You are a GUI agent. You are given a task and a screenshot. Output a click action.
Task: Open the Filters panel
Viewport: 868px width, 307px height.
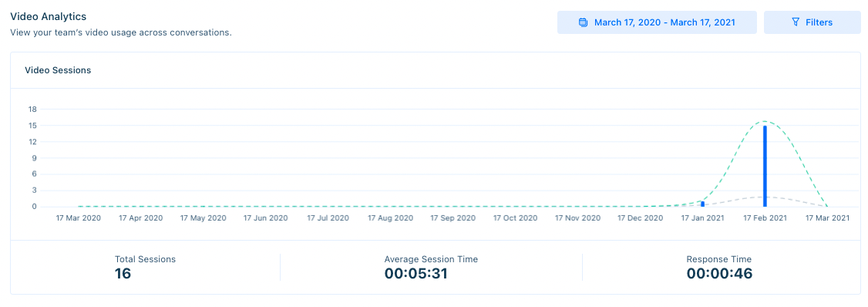[812, 22]
